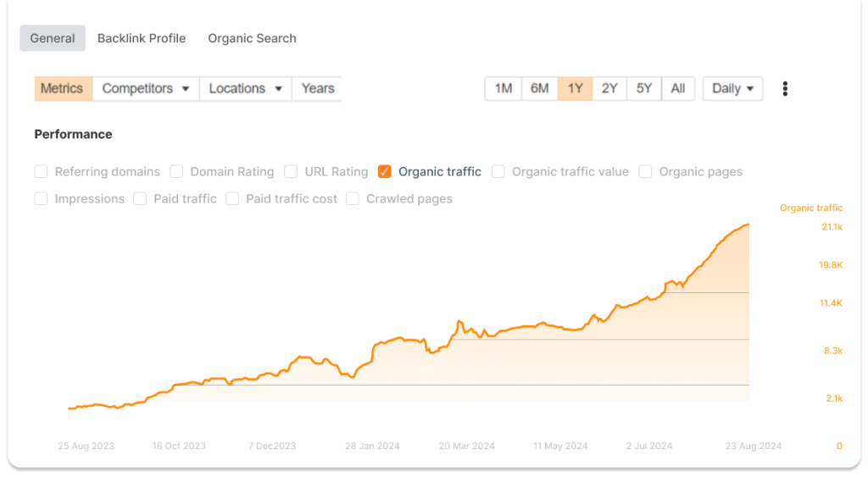Select the Years view button
The image size is (868, 477).
317,89
